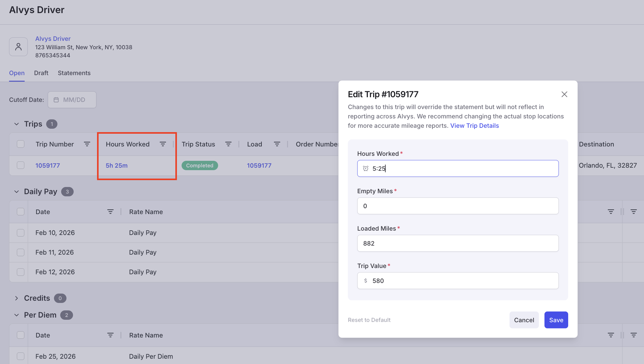Focus the Trip Value input field

(458, 280)
